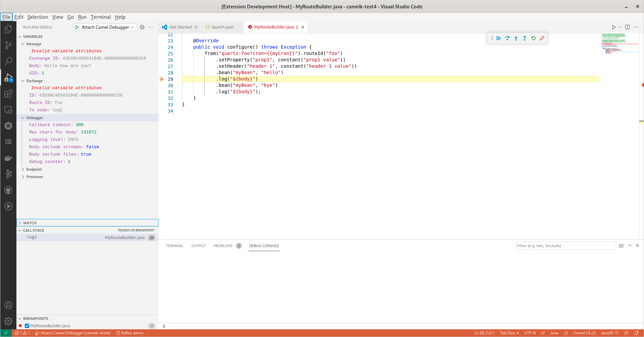Open the File menu
The width and height of the screenshot is (644, 337).
point(6,17)
